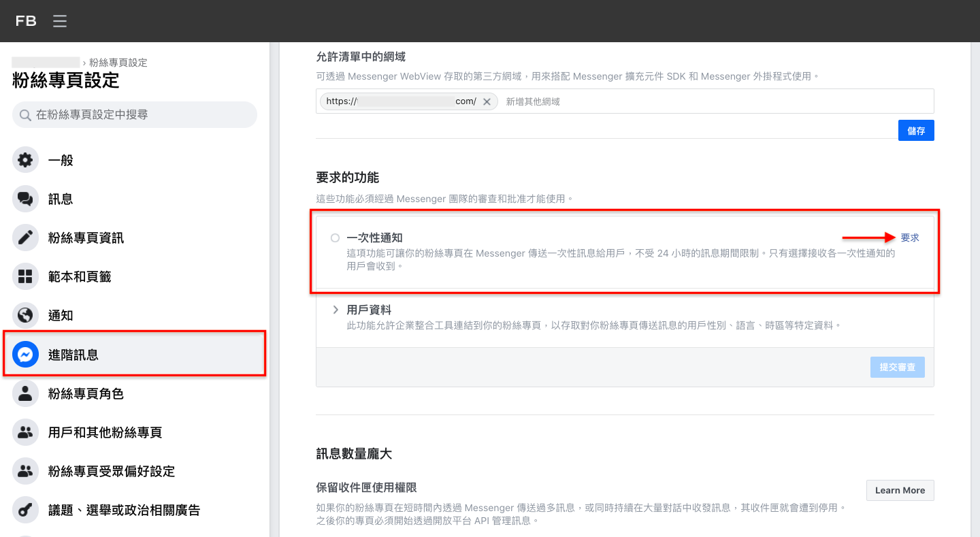Click the 儲存 button

click(916, 131)
